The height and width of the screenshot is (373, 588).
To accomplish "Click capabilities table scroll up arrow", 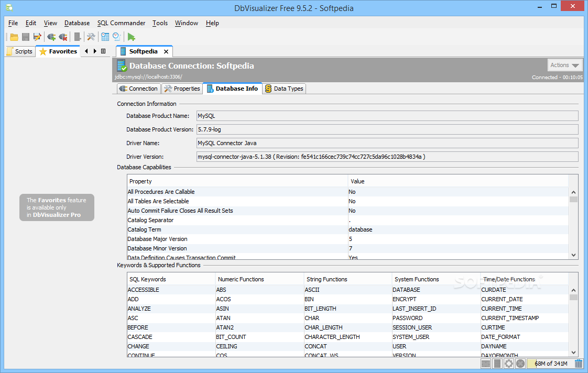I will [x=573, y=192].
